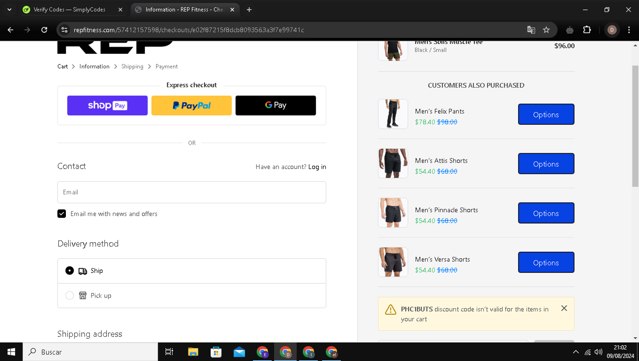The height and width of the screenshot is (361, 639).
Task: Click the Ship truck icon
Action: (x=83, y=271)
